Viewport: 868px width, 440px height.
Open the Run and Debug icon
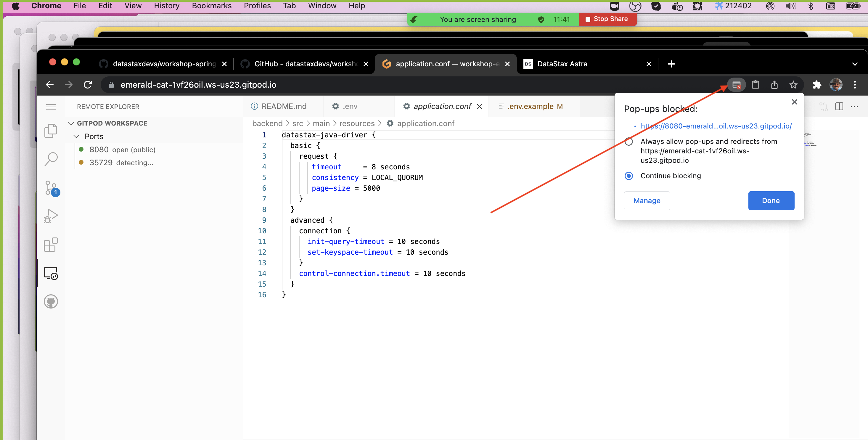pyautogui.click(x=51, y=216)
